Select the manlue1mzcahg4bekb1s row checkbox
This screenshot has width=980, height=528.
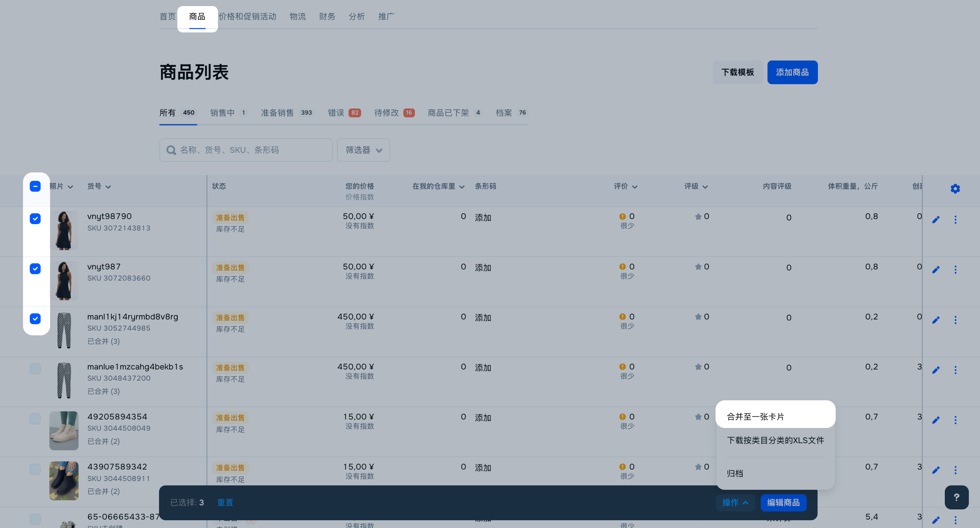(x=35, y=368)
